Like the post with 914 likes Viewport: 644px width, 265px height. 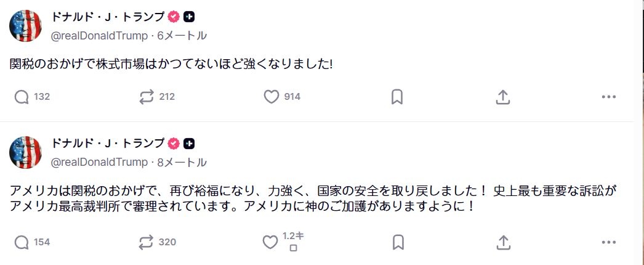(271, 97)
